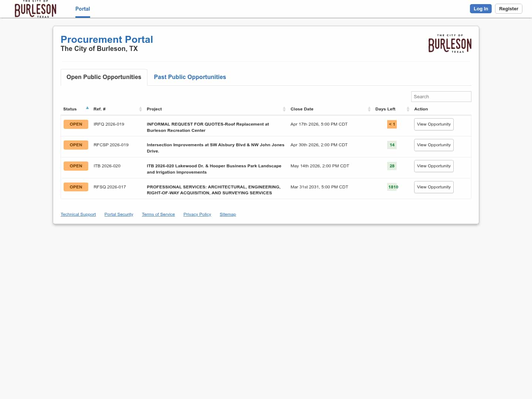Open the Privacy Policy footer link

point(197,215)
